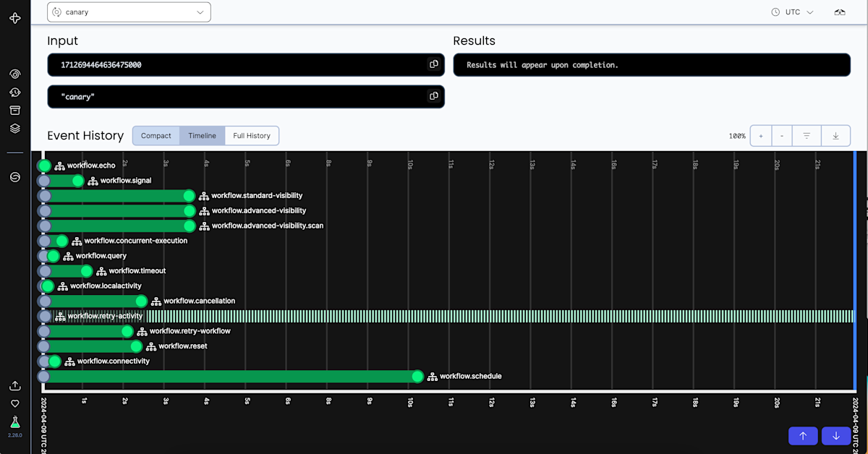Click the workflow.echo child workflow icon

point(60,166)
